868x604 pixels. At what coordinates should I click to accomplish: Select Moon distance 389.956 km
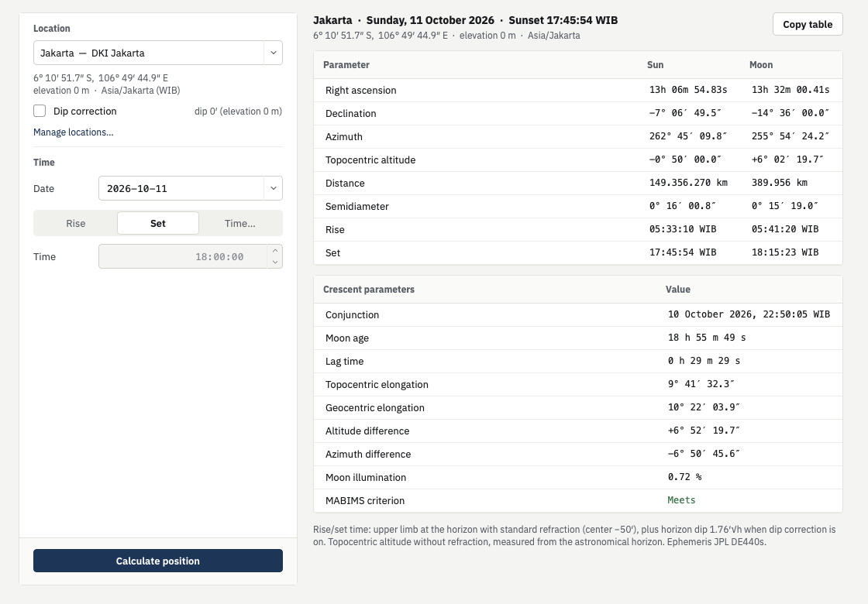(x=780, y=183)
